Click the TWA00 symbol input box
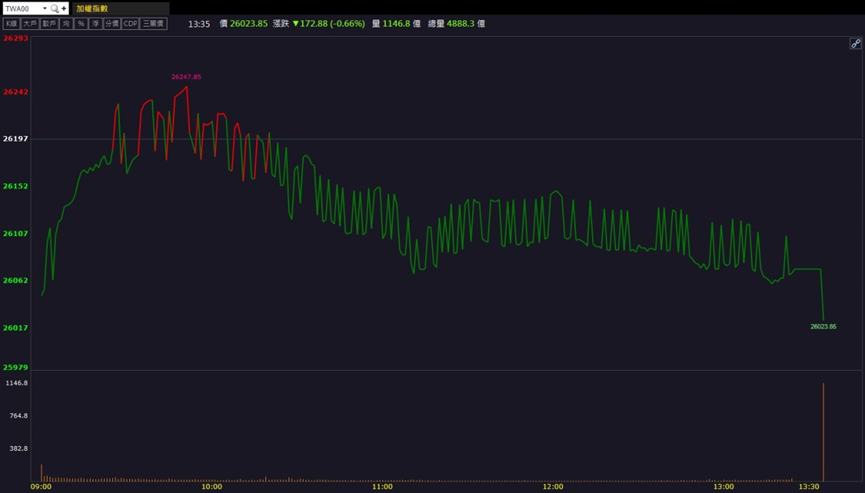Viewport: 865px width, 493px height. 22,8
